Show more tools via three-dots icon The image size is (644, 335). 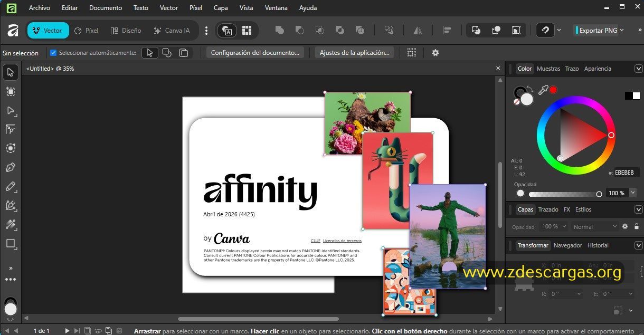click(11, 280)
